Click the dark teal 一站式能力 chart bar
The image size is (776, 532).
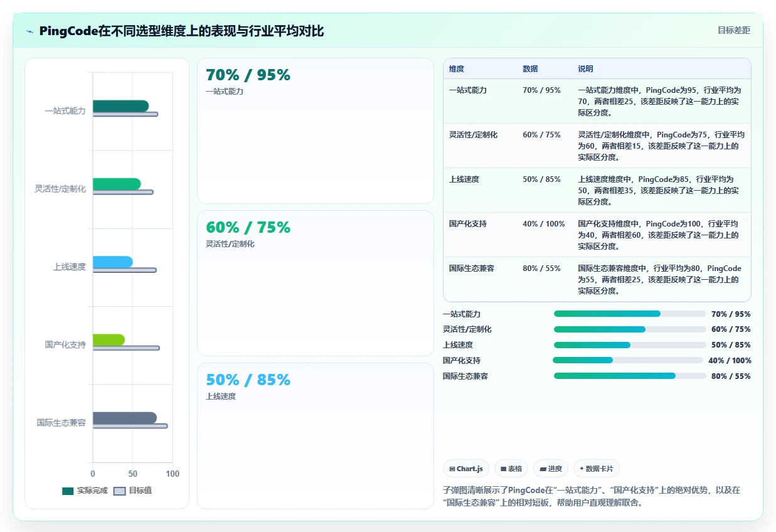click(120, 106)
